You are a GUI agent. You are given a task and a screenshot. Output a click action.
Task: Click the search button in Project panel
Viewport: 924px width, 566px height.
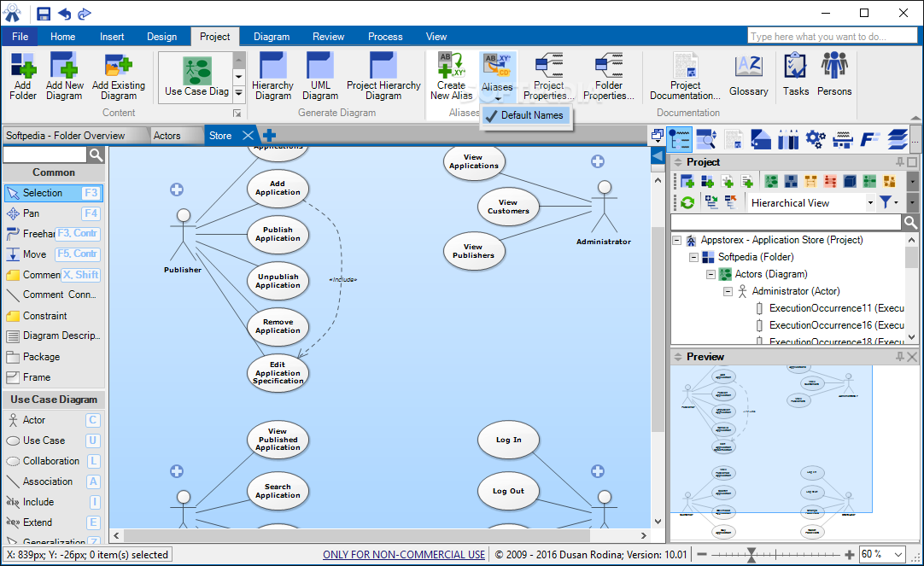click(910, 222)
